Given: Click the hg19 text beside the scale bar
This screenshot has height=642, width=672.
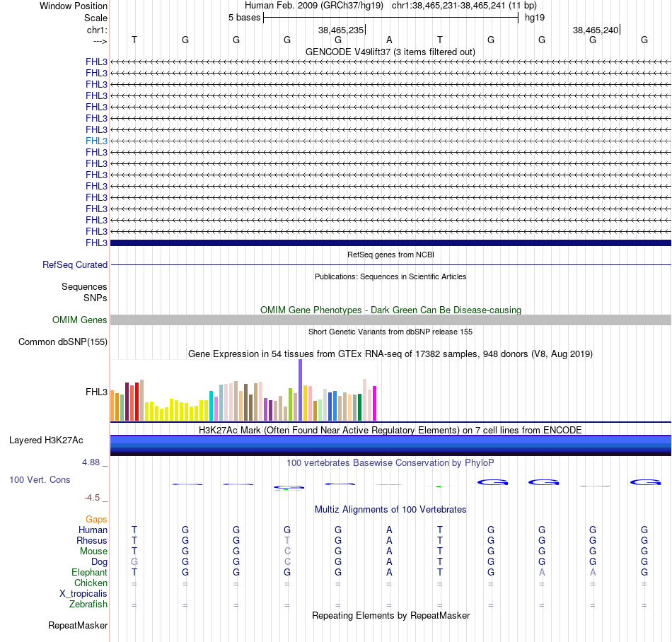Looking at the screenshot, I should pos(535,18).
